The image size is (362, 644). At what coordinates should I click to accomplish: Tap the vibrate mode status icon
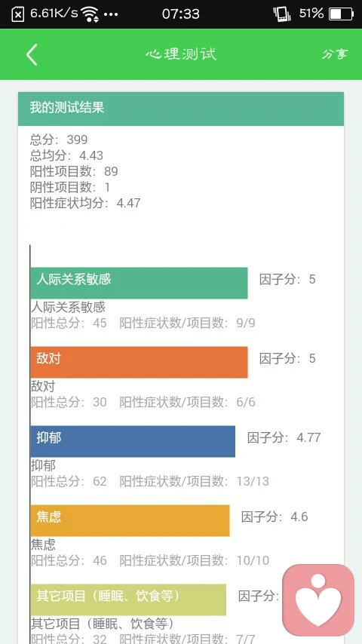pyautogui.click(x=282, y=14)
